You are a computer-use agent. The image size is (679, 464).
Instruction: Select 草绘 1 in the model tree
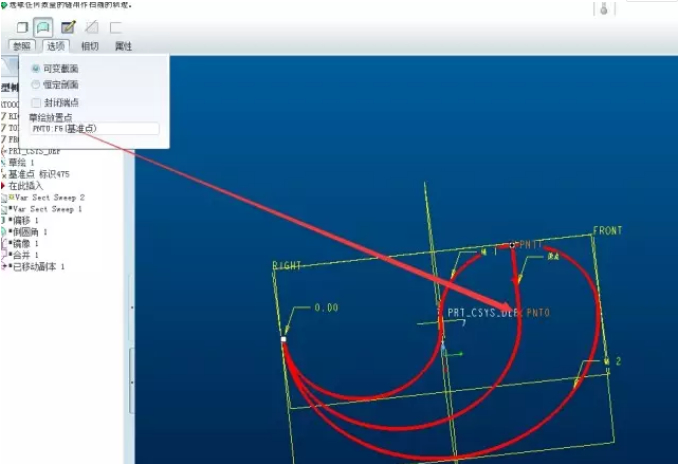coord(22,162)
